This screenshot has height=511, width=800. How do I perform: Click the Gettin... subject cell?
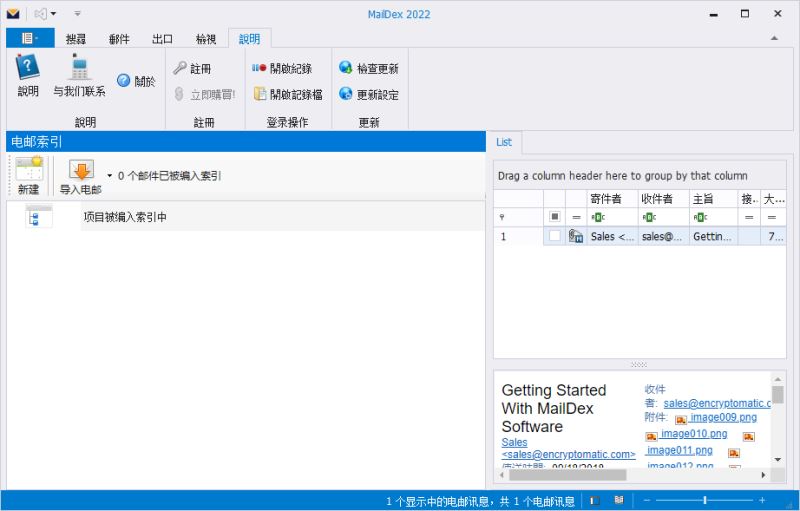pyautogui.click(x=712, y=236)
